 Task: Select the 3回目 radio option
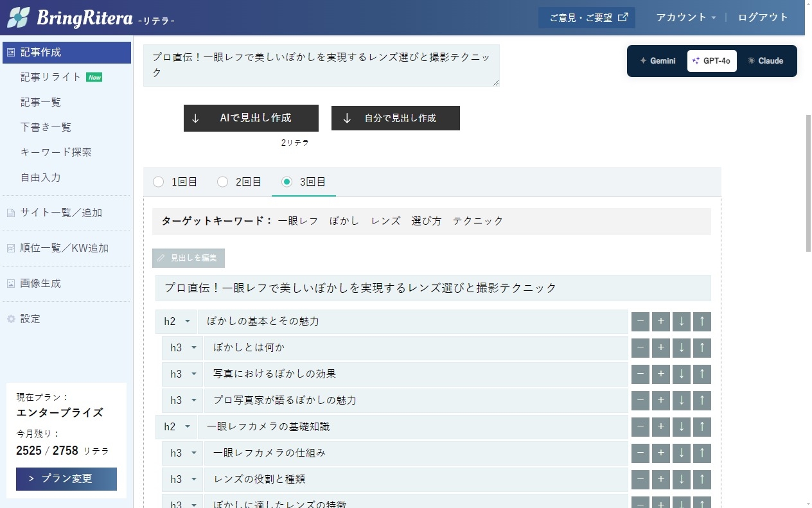287,182
